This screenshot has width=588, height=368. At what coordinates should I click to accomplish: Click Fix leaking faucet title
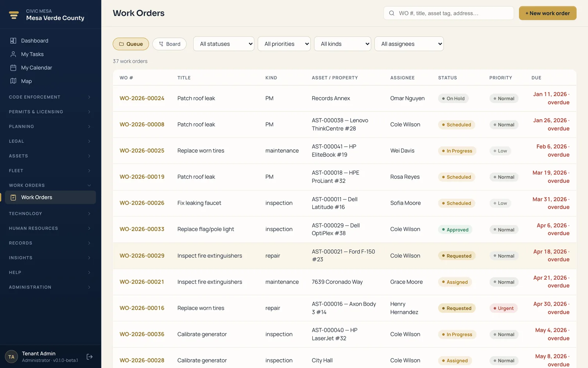[199, 203]
